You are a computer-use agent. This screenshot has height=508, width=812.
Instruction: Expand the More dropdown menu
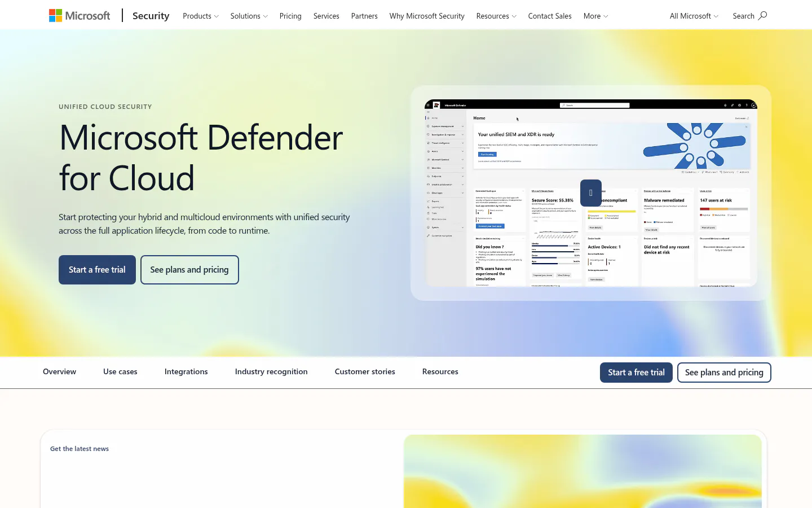[596, 16]
